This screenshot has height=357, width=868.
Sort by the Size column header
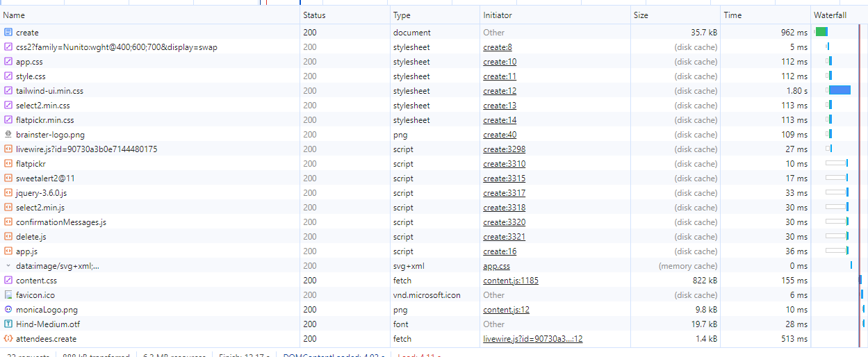[x=641, y=15]
